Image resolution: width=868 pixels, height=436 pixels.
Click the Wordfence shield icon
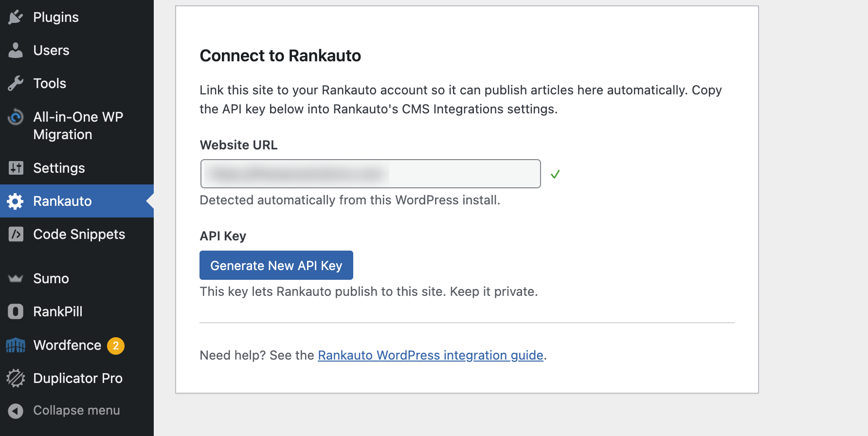tap(16, 345)
